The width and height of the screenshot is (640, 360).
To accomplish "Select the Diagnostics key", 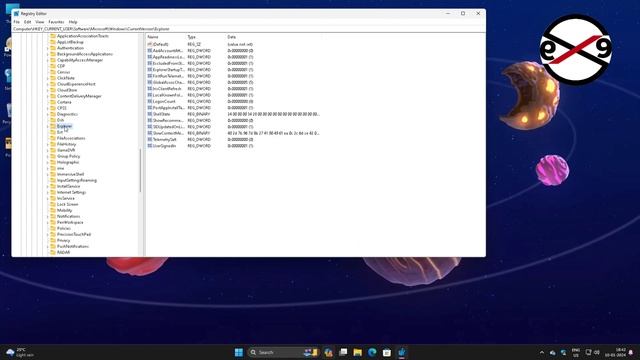I will click(x=67, y=114).
